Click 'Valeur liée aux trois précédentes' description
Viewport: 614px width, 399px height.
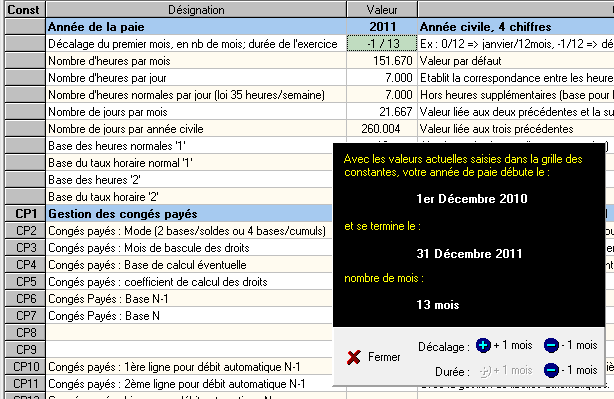click(x=516, y=129)
